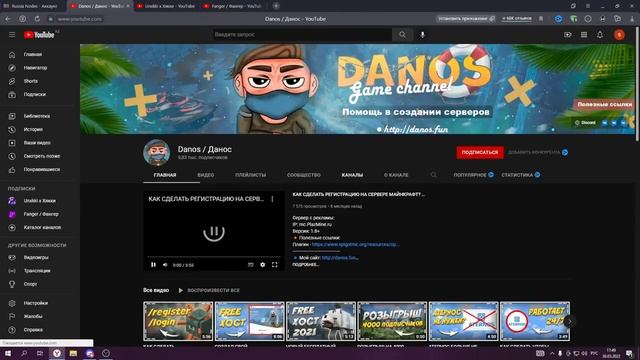640x360 pixels.
Task: Open the /register /login video thumbnail
Action: pos(178,321)
